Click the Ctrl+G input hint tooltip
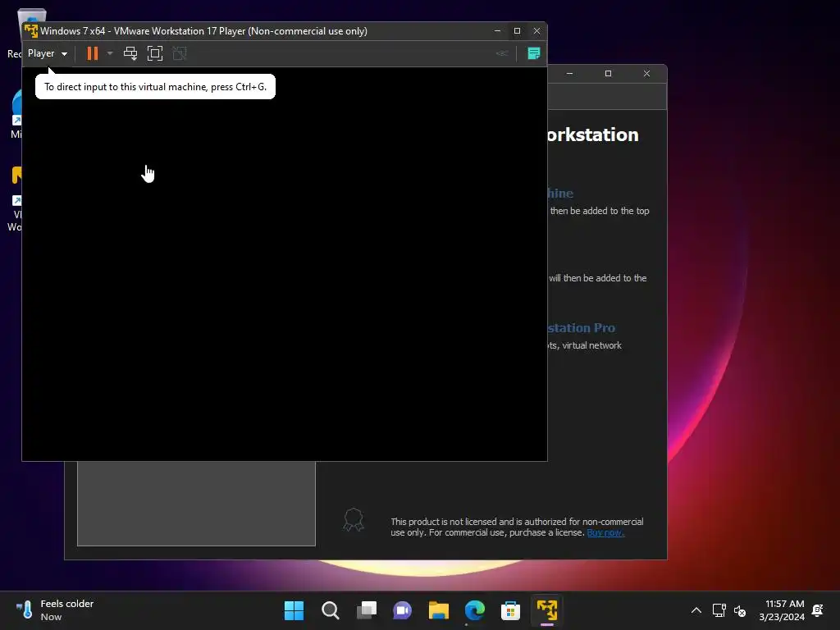Viewport: 840px width, 630px height. (155, 87)
